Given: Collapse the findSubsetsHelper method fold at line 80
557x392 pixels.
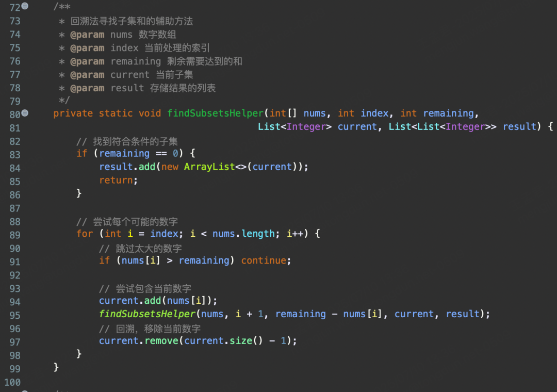Looking at the screenshot, I should pos(25,113).
